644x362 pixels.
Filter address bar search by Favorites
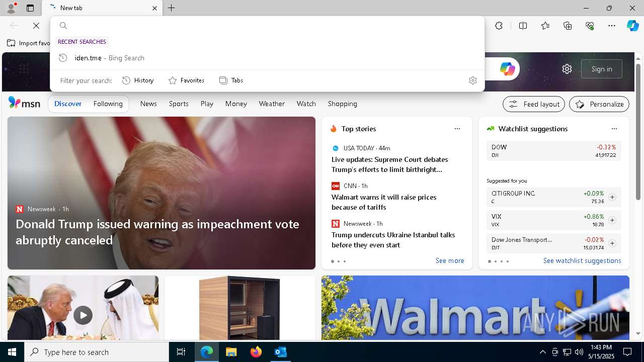click(x=186, y=80)
